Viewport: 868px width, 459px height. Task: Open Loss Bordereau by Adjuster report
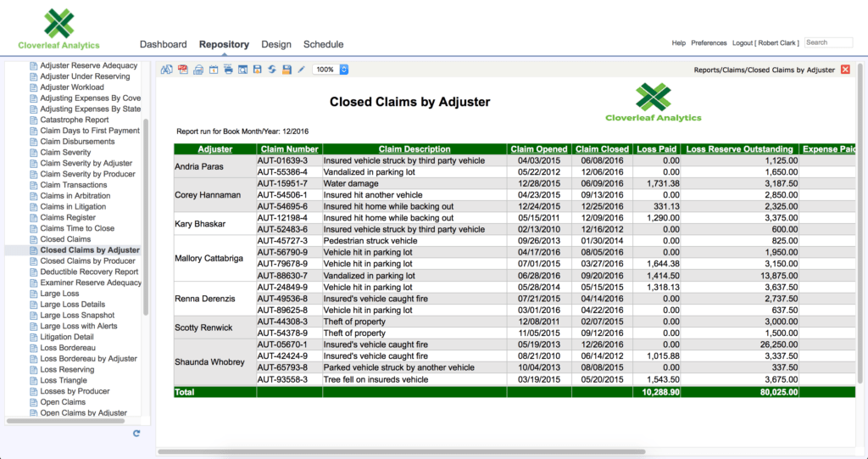click(x=88, y=359)
